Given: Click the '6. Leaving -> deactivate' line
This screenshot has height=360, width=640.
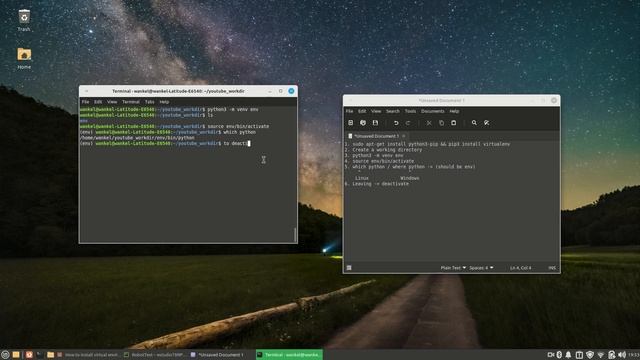Looking at the screenshot, I should pyautogui.click(x=376, y=184).
